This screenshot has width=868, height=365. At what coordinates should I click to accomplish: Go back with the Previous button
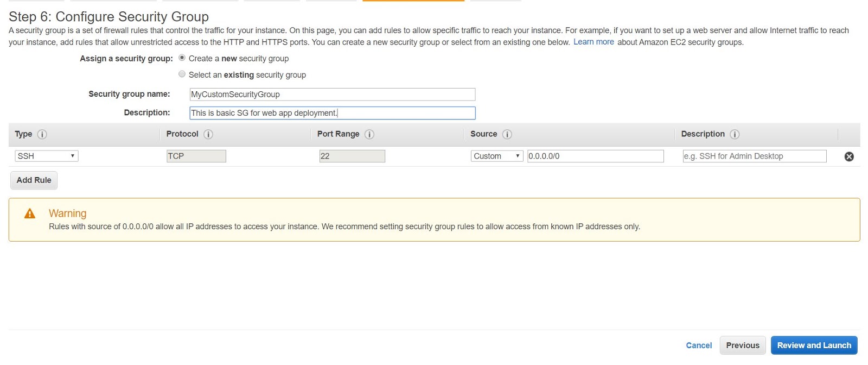coord(743,345)
